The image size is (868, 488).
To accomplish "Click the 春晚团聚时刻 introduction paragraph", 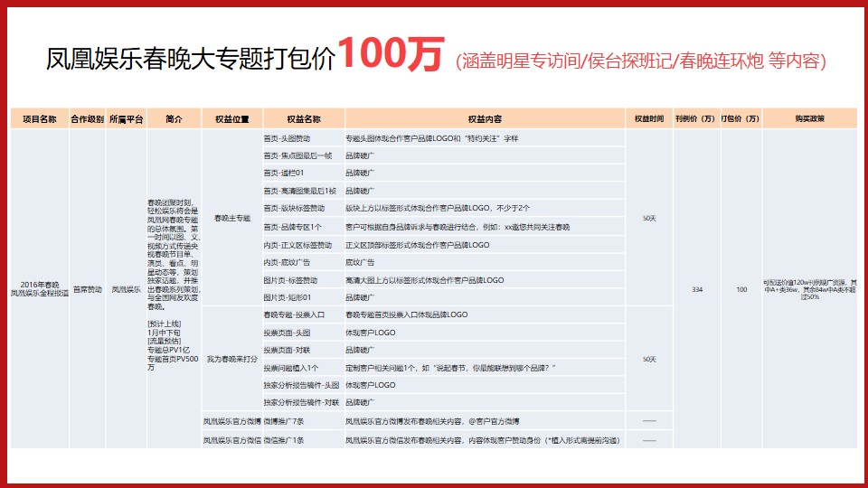I will (174, 255).
